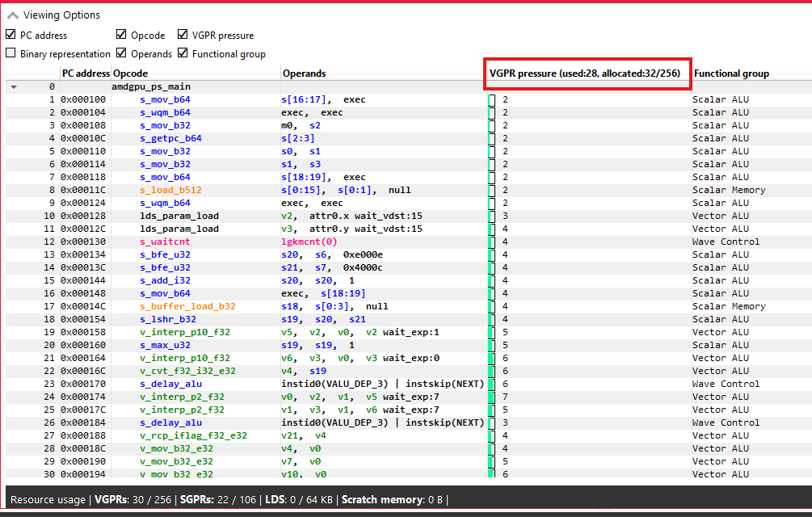812x517 pixels.
Task: Select the v_rcp_iflag_f32_e32 instruction row
Action: (x=193, y=435)
